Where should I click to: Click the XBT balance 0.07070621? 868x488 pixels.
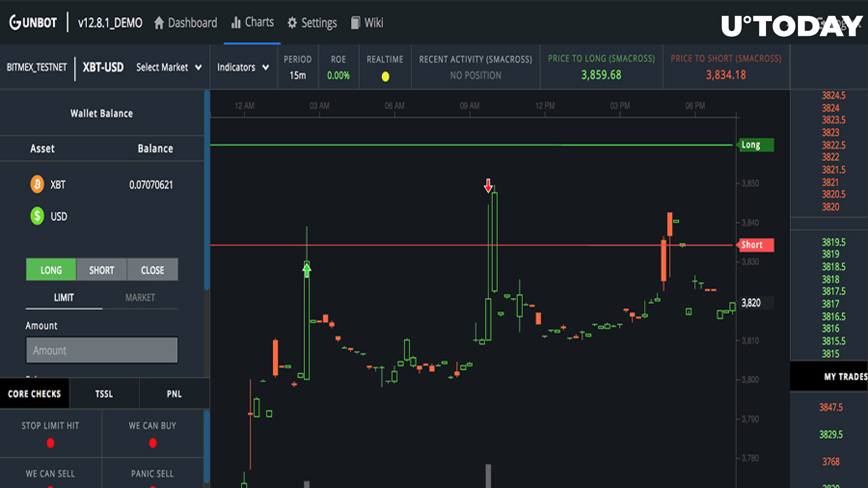tap(151, 185)
